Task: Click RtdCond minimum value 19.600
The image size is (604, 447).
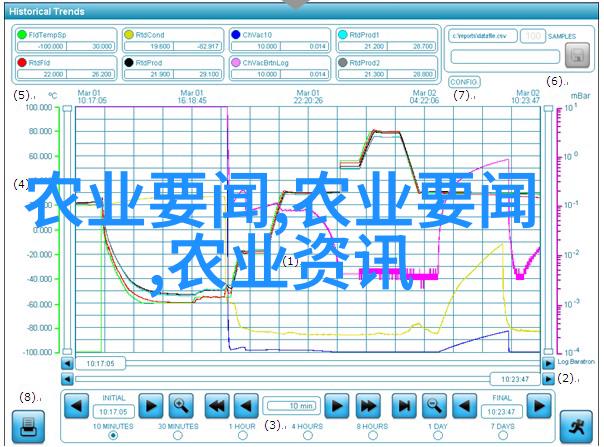Action: 149,46
